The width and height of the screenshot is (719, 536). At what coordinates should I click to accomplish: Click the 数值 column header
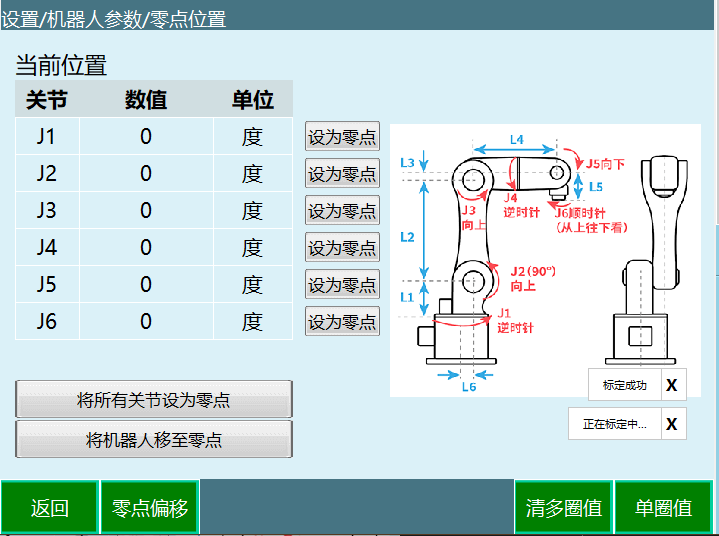point(146,100)
